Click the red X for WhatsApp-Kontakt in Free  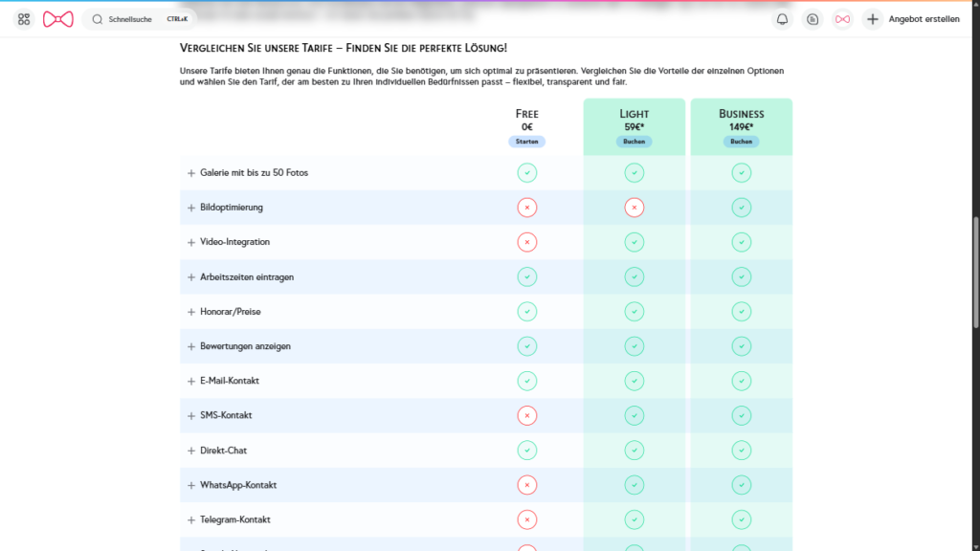coord(526,485)
